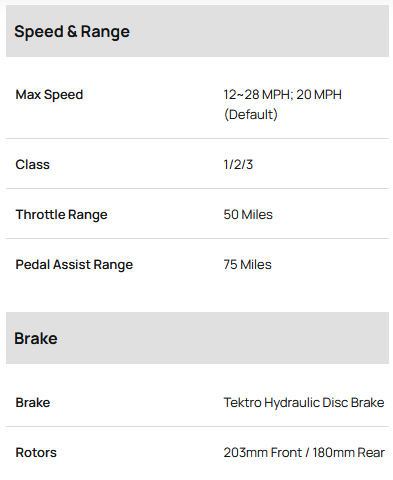The image size is (393, 480).
Task: Select the Max Speed label
Action: 49,95
